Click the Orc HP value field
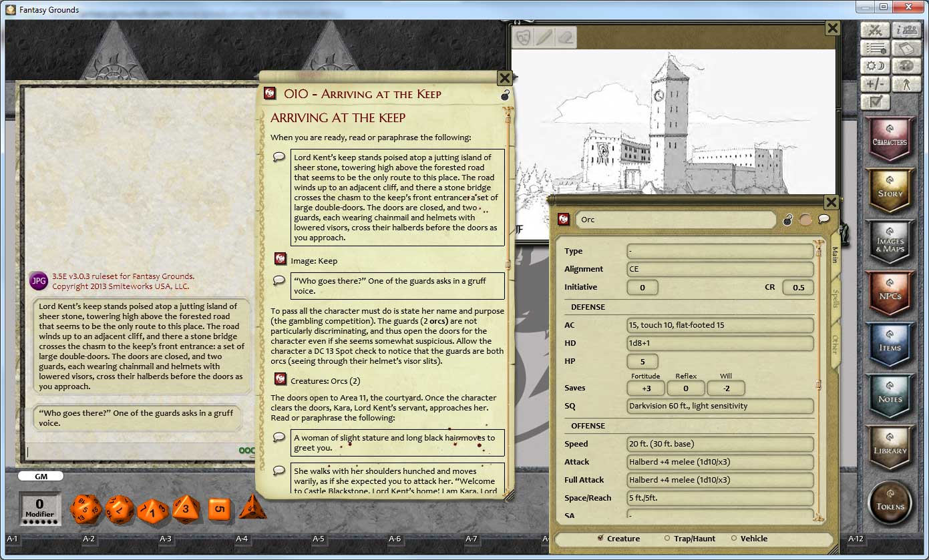Screen dimensions: 929x560 642,361
